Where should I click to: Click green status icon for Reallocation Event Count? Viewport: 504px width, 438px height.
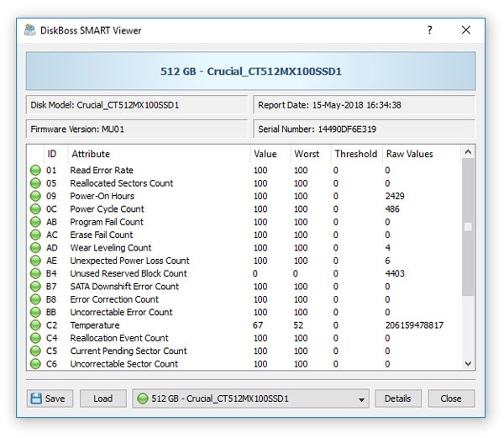click(x=35, y=338)
